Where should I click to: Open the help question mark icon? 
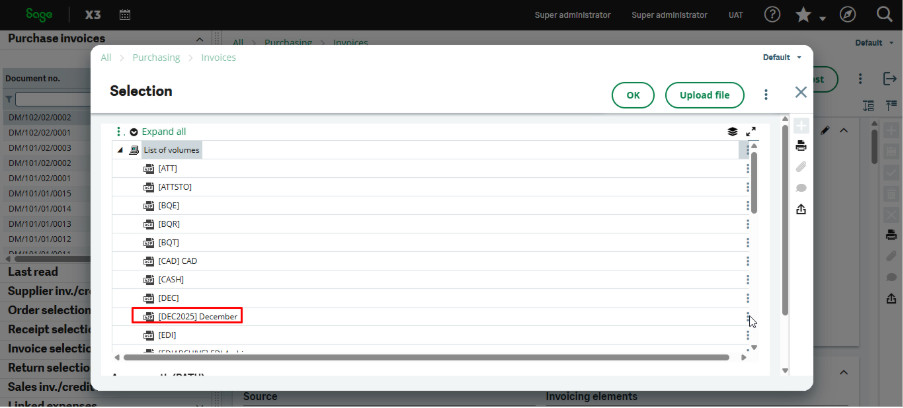click(772, 15)
